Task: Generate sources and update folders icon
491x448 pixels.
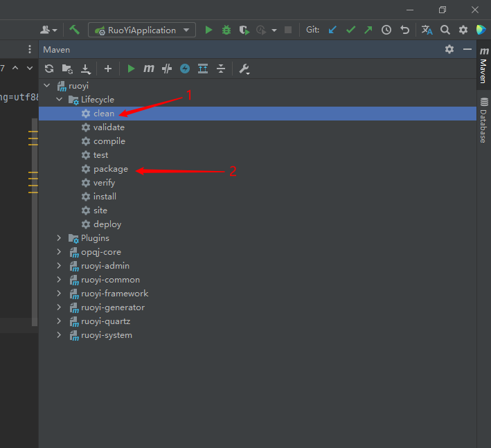Action: pos(67,69)
